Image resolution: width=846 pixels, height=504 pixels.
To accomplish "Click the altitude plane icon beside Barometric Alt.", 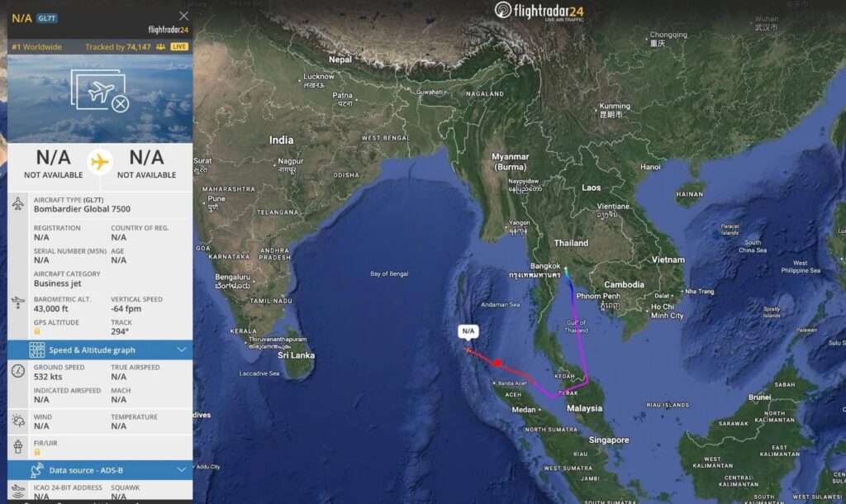I will (x=18, y=302).
